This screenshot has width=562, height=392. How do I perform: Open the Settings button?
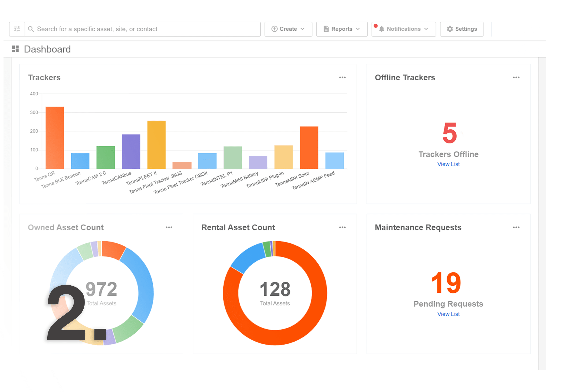461,29
